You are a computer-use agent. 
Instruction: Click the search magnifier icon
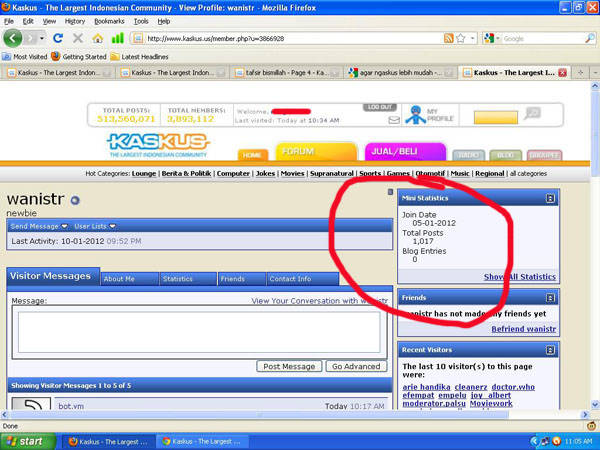590,38
